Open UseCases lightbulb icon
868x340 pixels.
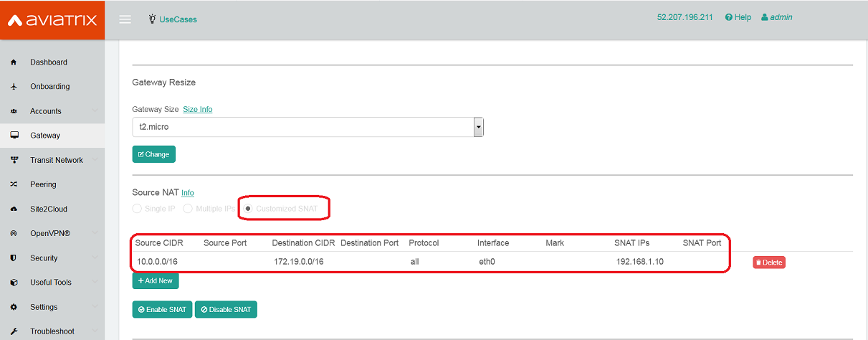(x=152, y=19)
